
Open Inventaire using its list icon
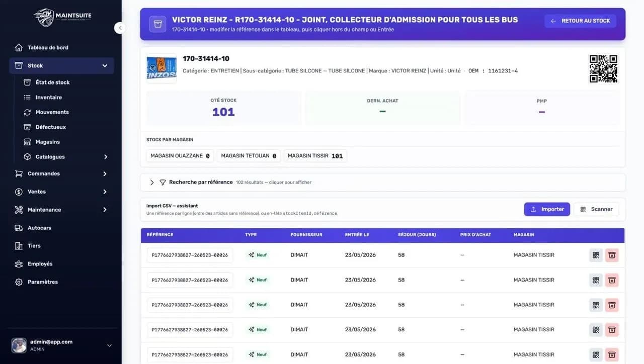tap(27, 98)
